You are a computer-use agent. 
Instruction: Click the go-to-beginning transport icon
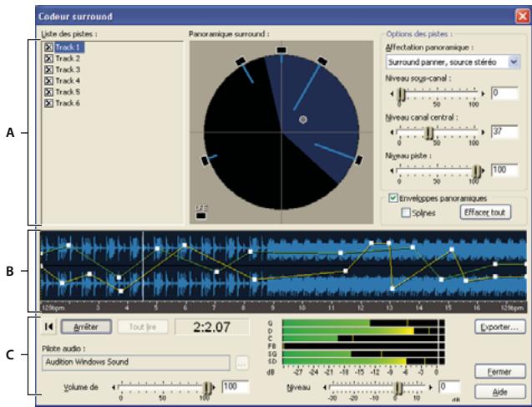(x=48, y=327)
